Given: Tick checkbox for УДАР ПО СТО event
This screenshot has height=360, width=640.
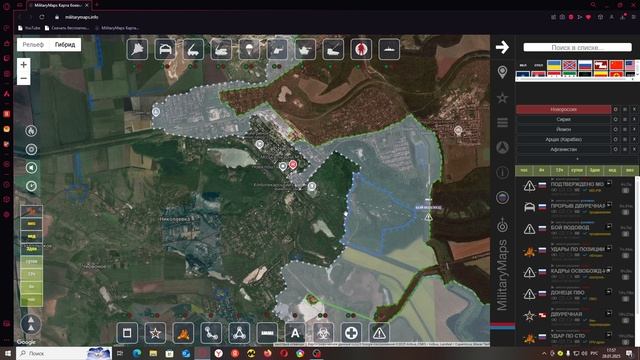Looking at the screenshot, I should 626,342.
